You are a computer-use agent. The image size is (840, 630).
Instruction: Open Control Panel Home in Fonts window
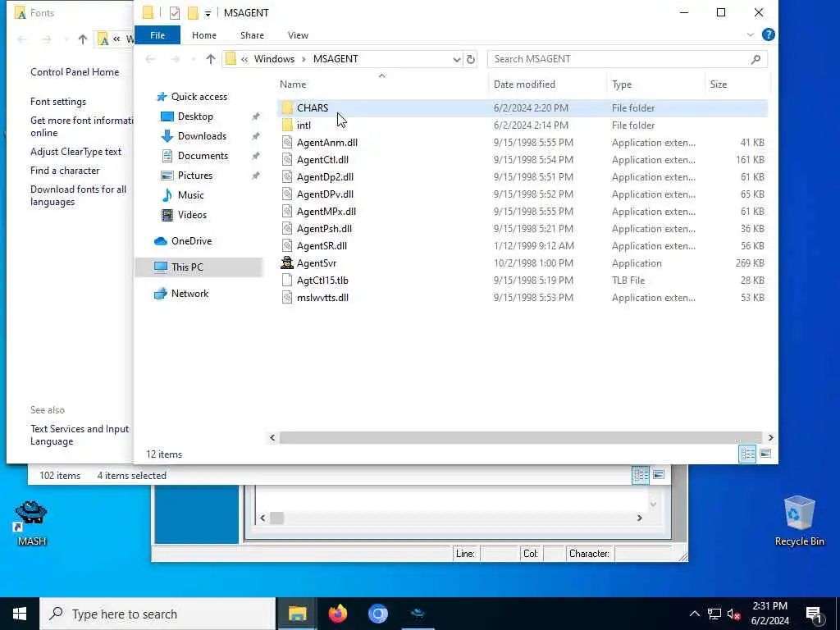click(75, 72)
